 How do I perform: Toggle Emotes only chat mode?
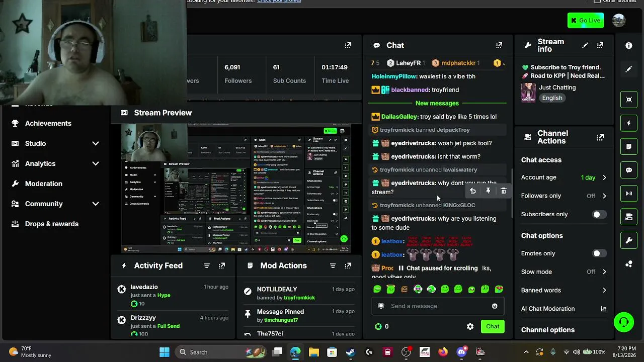click(599, 253)
